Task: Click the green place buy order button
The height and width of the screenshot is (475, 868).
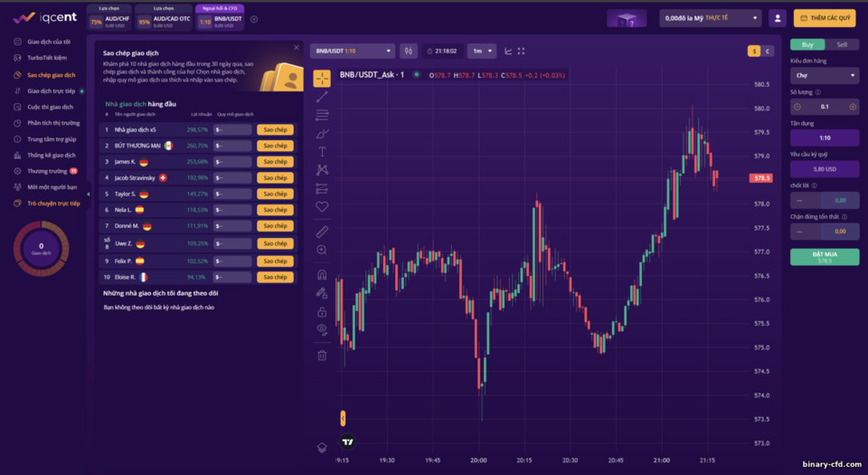Action: (825, 257)
